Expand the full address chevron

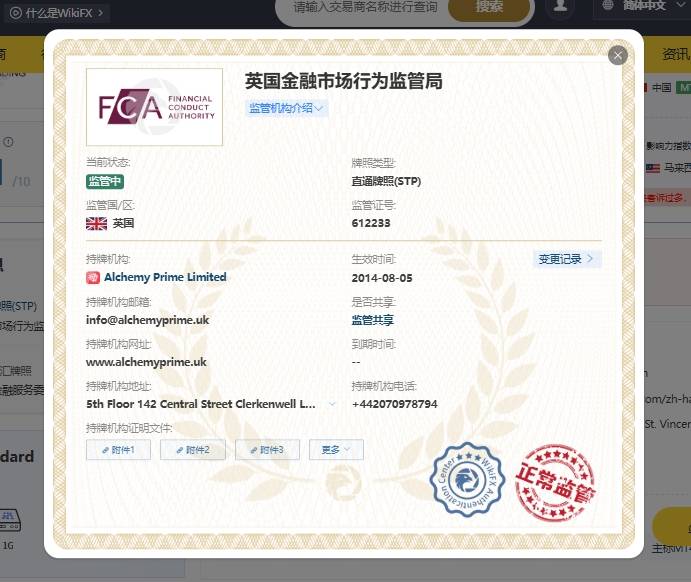point(332,404)
